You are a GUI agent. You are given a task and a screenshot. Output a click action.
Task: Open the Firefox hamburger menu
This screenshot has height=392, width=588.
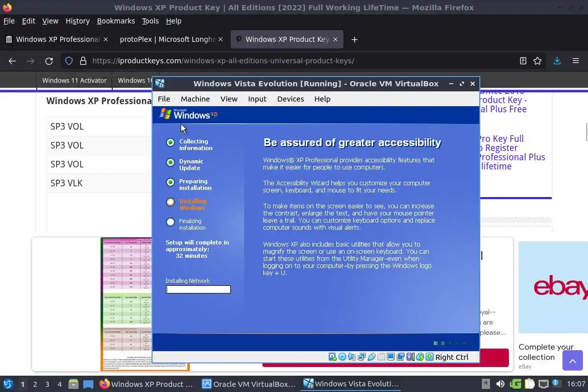pyautogui.click(x=576, y=61)
